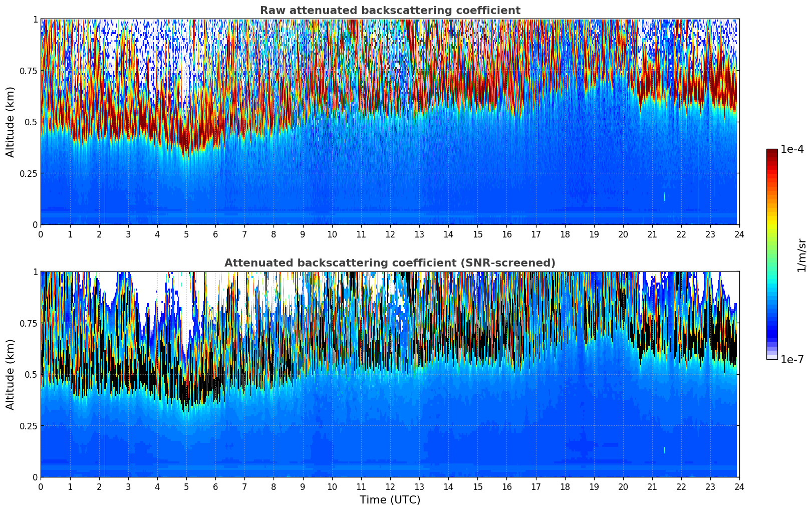Click the colorbar's 1e-4 maximum label

(x=791, y=149)
